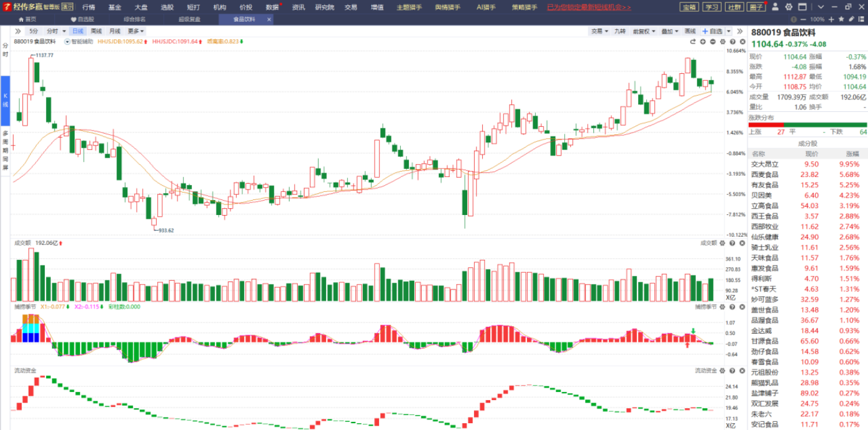The height and width of the screenshot is (430, 868).
Task: Click the 社群 button
Action: click(x=734, y=7)
